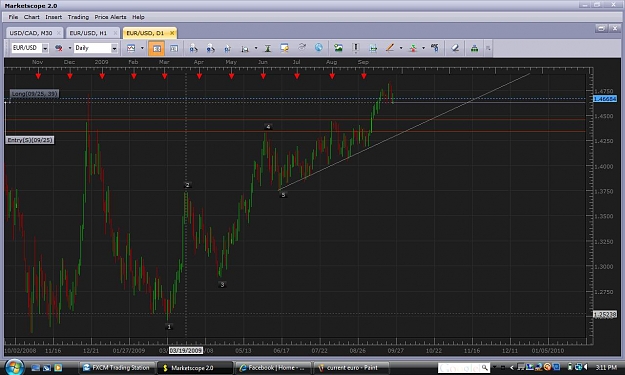The image size is (625, 375).
Task: Expand the line drawing tool dropdown arrow
Action: [401, 48]
